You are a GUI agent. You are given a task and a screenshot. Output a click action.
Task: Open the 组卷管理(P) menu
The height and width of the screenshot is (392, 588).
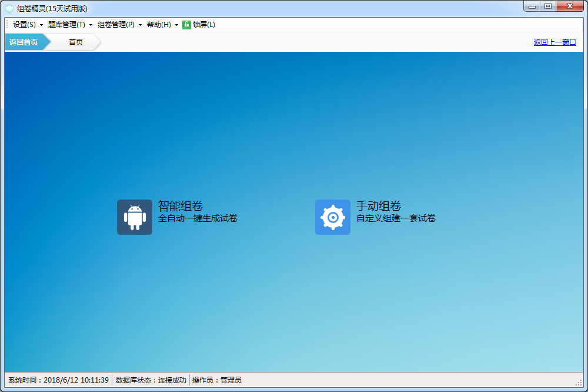point(116,25)
